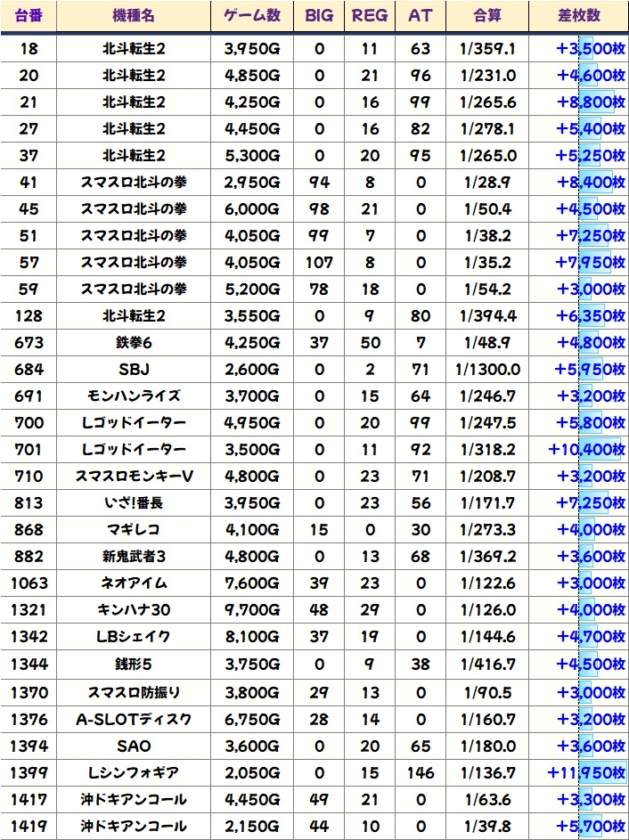Sort by the 差枚数 column header

pos(577,16)
